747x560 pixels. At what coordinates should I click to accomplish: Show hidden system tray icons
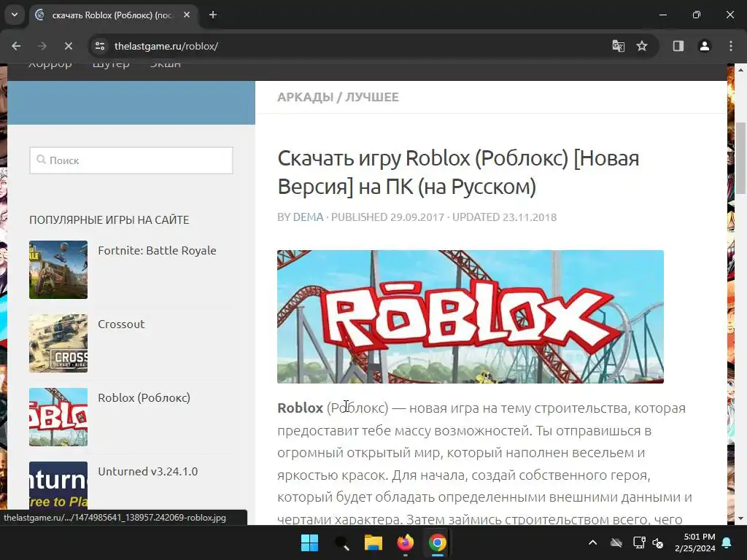point(592,542)
